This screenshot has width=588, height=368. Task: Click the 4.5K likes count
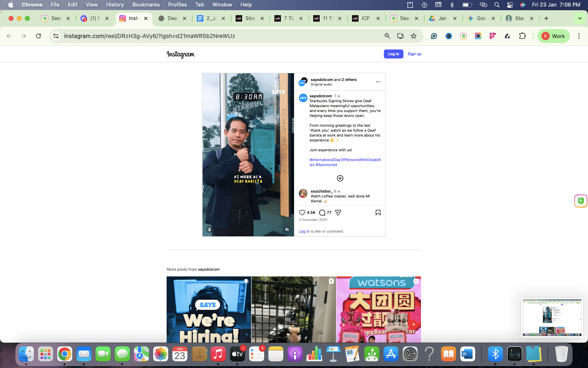click(311, 213)
